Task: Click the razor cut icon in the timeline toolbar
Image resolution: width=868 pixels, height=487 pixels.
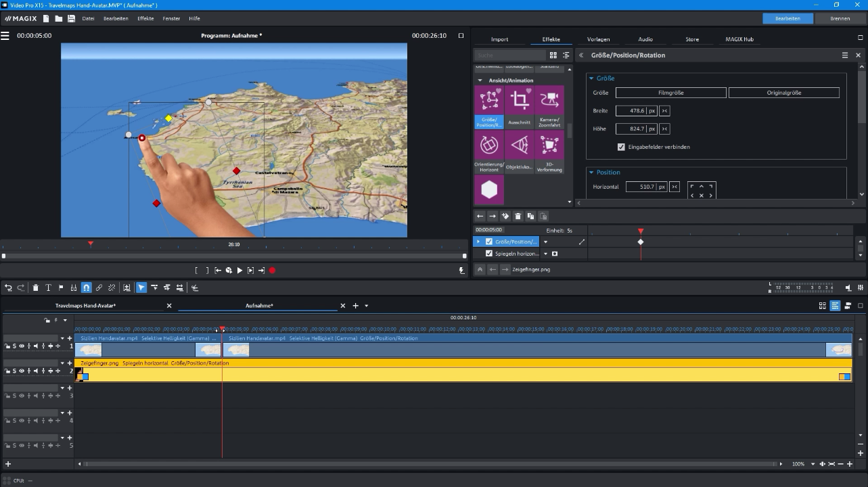Action: pyautogui.click(x=195, y=287)
